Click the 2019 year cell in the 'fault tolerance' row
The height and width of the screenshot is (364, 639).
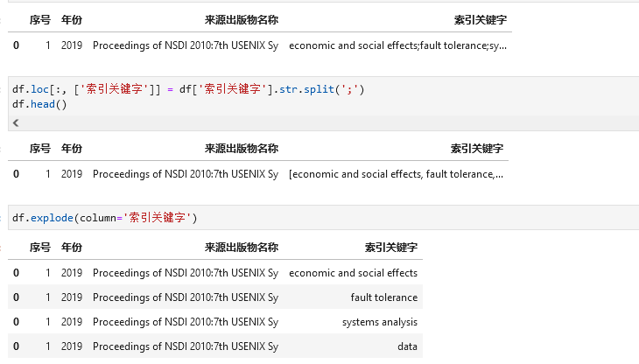(x=72, y=297)
